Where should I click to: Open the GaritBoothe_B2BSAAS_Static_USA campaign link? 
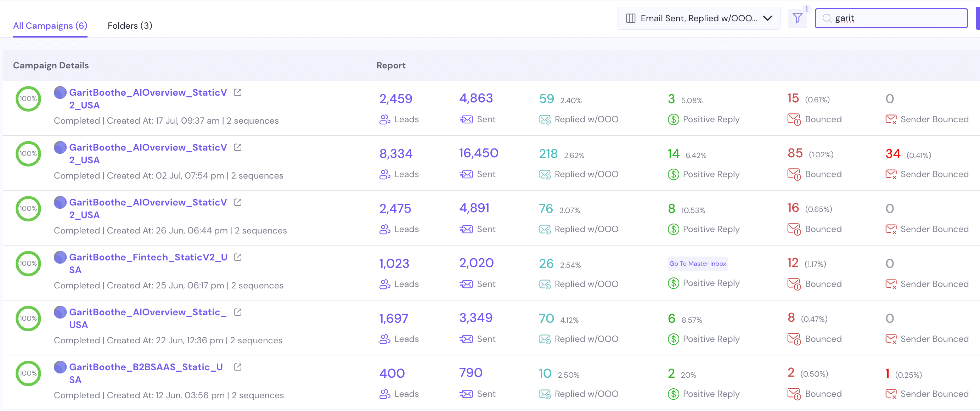[238, 367]
